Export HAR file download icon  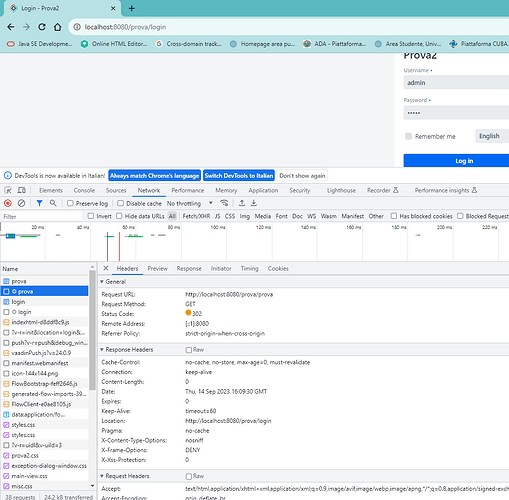pyautogui.click(x=254, y=203)
